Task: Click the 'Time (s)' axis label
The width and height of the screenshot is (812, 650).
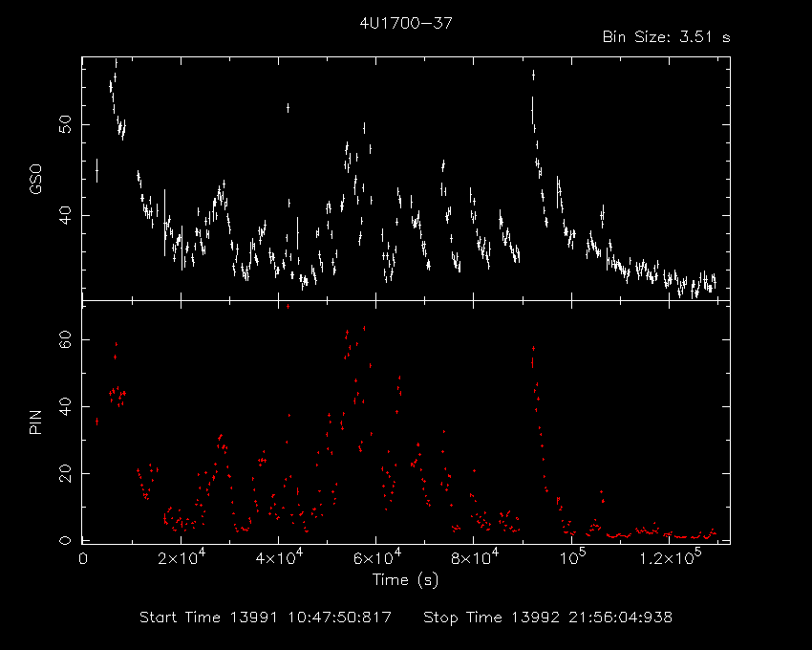Action: [x=405, y=579]
